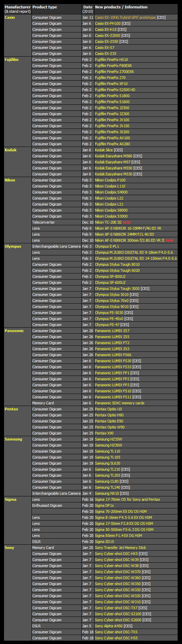
Task: Open the Nikon AF-S NIKKOR 300mm f/2.8G link
Action: [130, 240]
